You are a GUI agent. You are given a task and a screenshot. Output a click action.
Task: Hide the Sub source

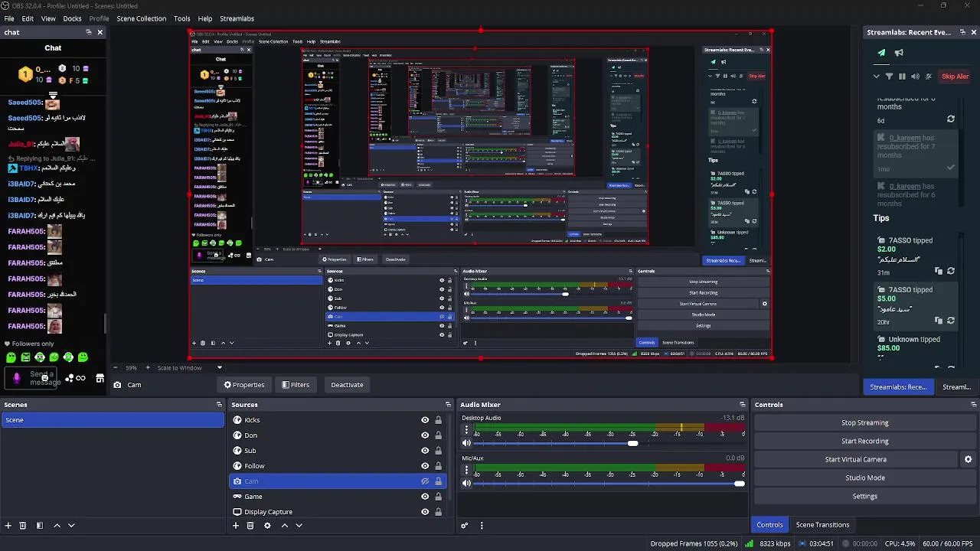(425, 451)
